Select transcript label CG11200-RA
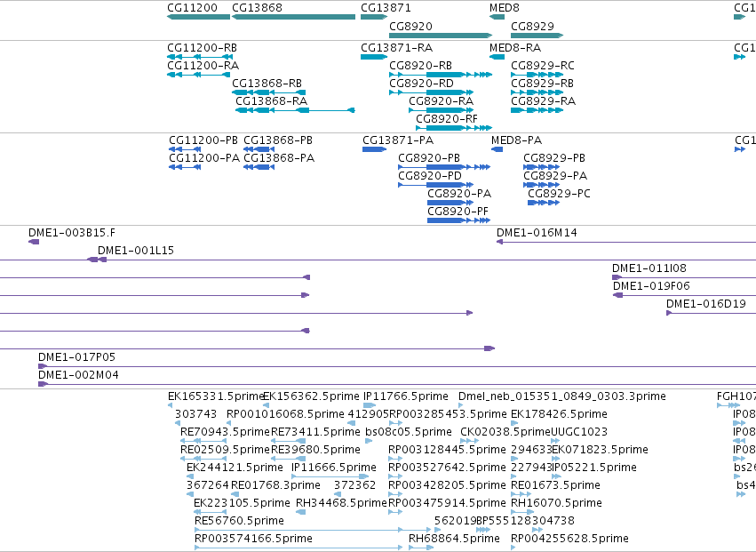The width and height of the screenshot is (756, 552). tap(203, 66)
